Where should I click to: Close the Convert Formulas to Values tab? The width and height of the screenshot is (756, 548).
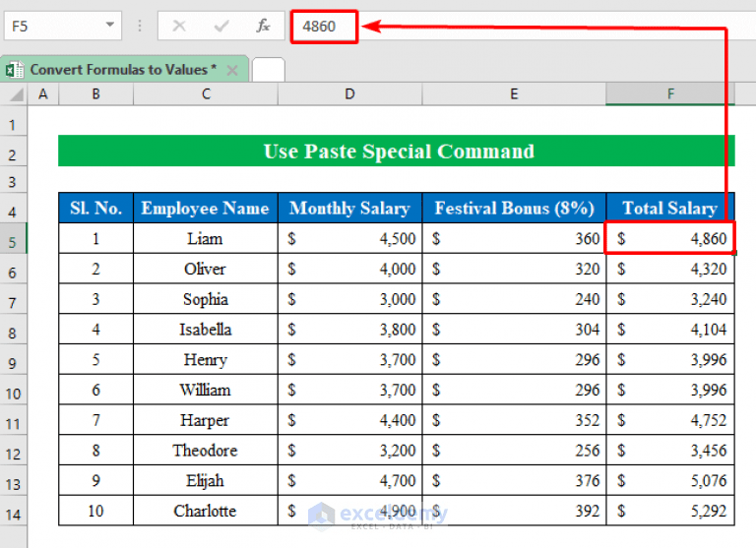[232, 71]
